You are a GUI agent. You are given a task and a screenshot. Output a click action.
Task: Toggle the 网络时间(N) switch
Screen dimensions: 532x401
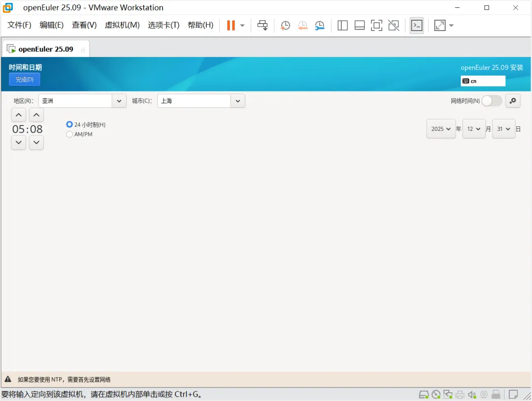pyautogui.click(x=492, y=101)
